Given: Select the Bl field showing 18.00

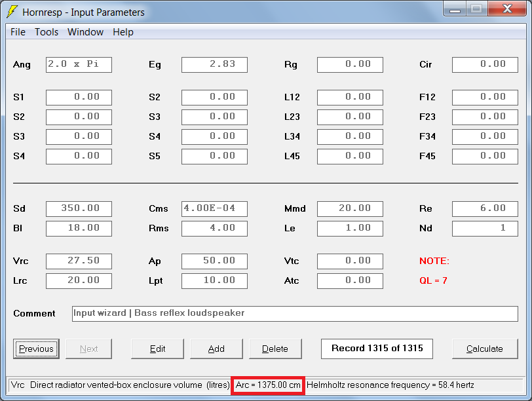Looking at the screenshot, I should (79, 229).
